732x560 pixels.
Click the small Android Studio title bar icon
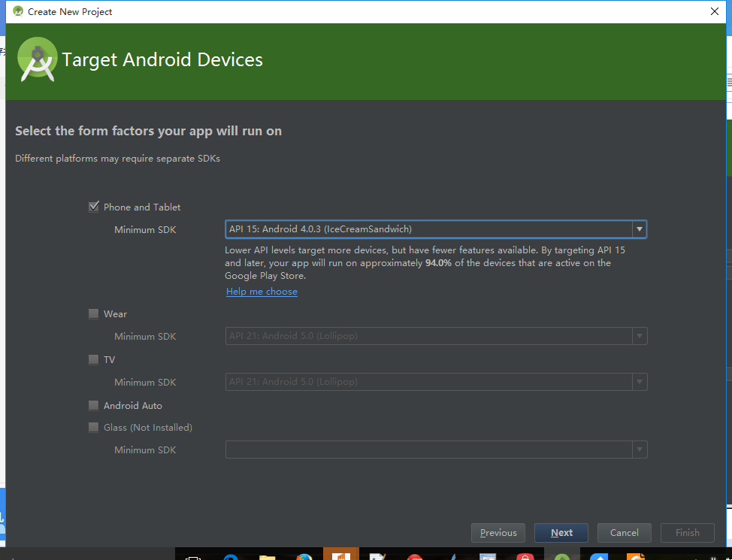(17, 11)
